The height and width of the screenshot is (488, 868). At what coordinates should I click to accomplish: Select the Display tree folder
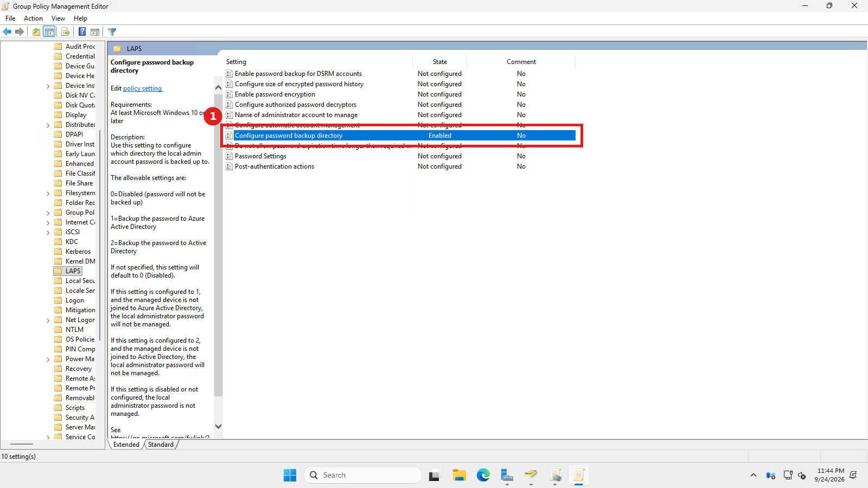[76, 115]
